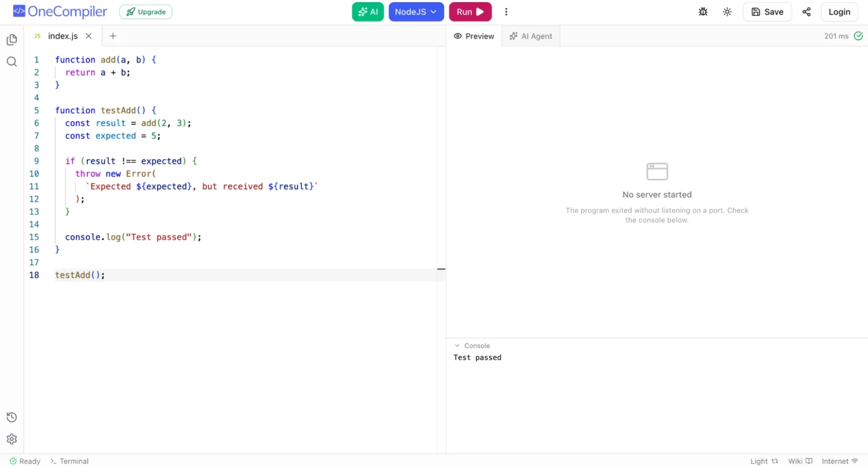Run the code
The image size is (868, 467).
click(470, 12)
